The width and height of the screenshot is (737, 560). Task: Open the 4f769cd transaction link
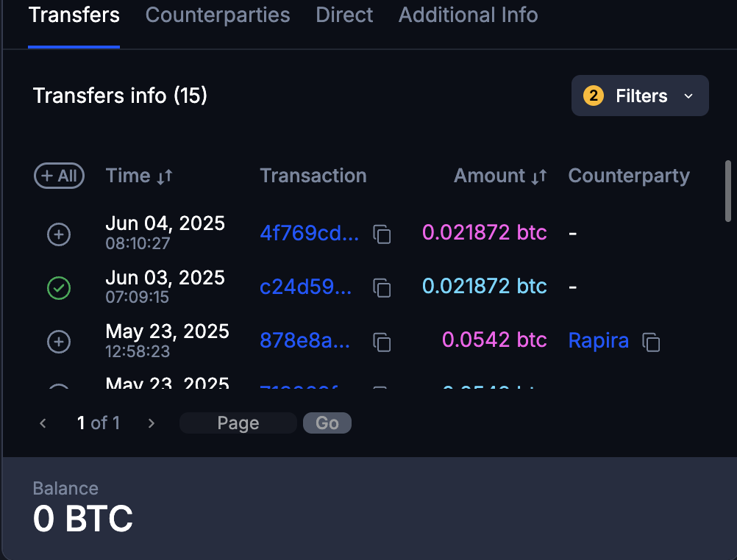309,233
